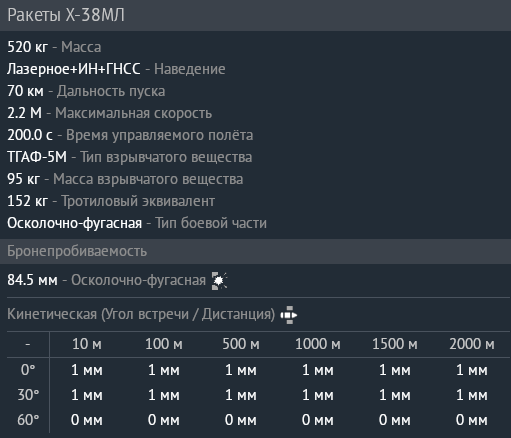Click 'Лазерное+ИН+ГНСС' guidance value
Viewport: 511px width, 438px height.
[74, 69]
